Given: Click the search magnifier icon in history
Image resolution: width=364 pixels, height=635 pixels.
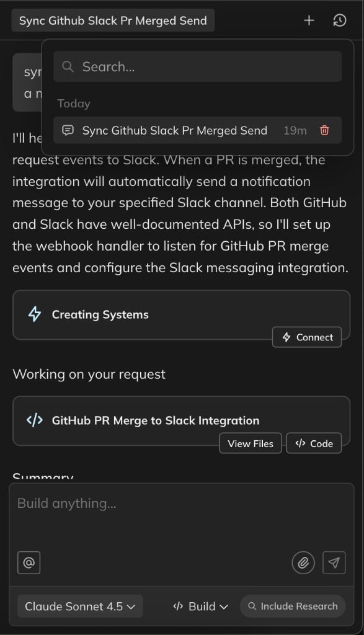Looking at the screenshot, I should [68, 67].
